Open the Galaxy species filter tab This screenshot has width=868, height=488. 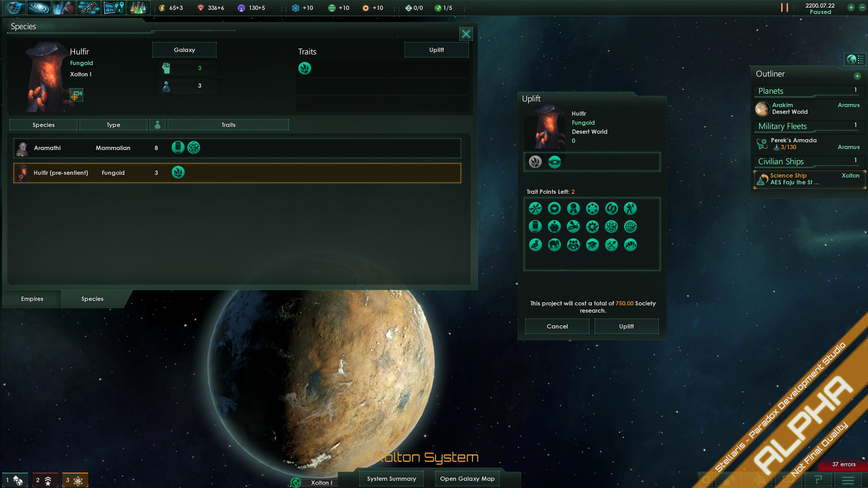point(184,50)
